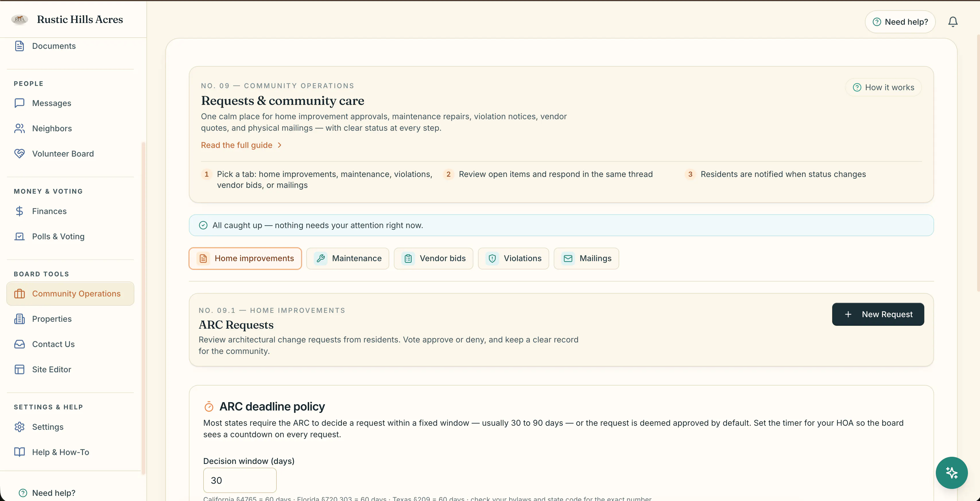The height and width of the screenshot is (501, 980).
Task: Click the Site Editor layout icon
Action: coord(20,370)
